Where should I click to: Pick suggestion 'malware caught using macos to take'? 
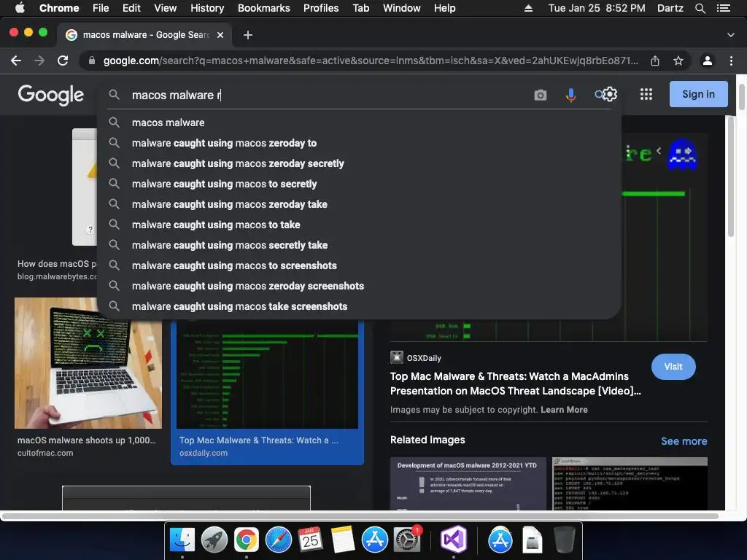[x=359, y=225]
